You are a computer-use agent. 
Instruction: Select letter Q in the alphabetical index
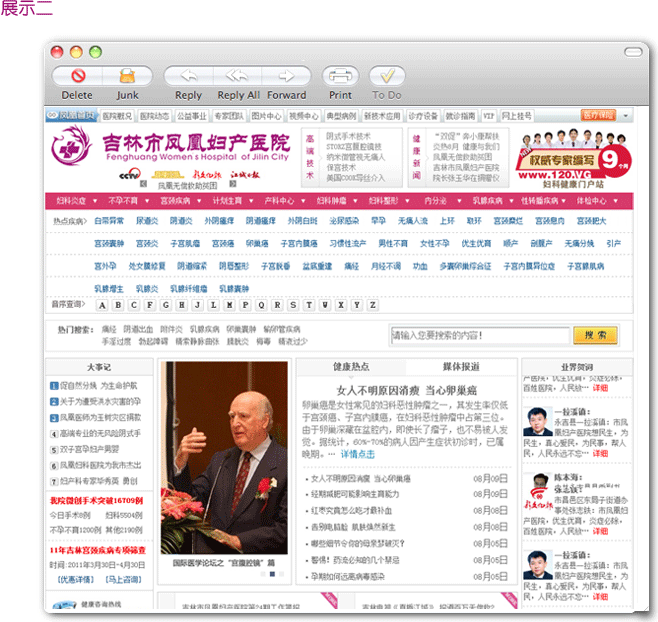tap(261, 305)
